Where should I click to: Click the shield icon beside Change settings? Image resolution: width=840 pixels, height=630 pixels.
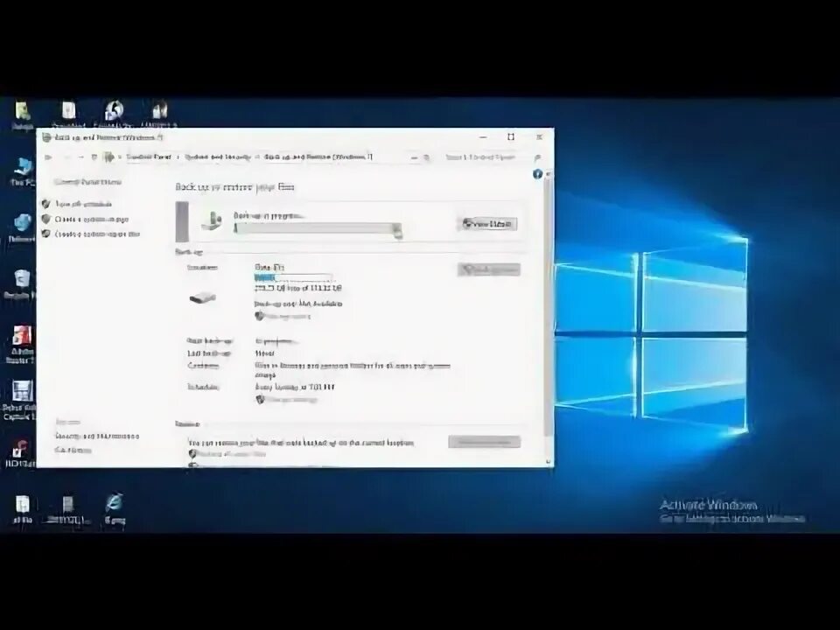click(261, 400)
